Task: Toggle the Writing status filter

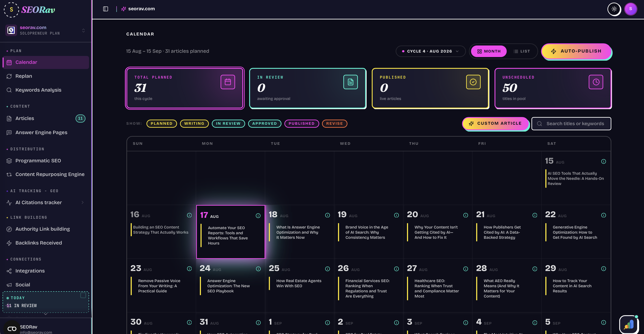Action: tap(194, 123)
